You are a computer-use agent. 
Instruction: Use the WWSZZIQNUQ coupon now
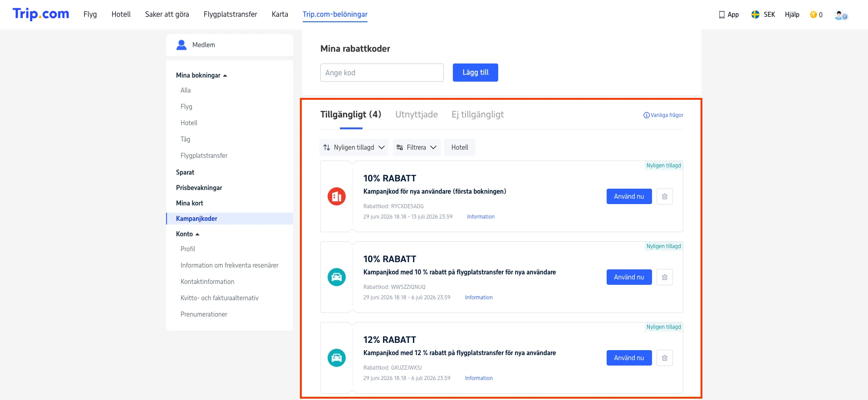pos(629,277)
